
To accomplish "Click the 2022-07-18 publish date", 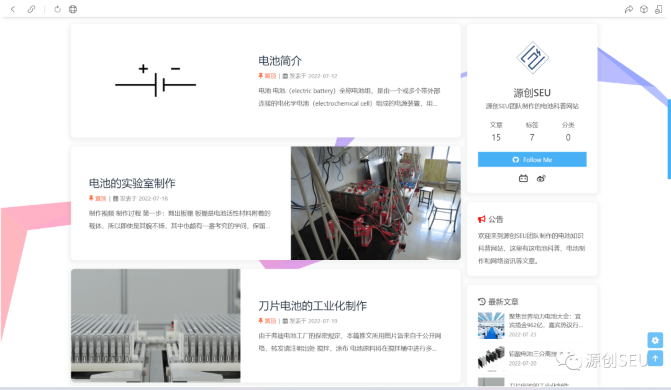I will pyautogui.click(x=153, y=198).
